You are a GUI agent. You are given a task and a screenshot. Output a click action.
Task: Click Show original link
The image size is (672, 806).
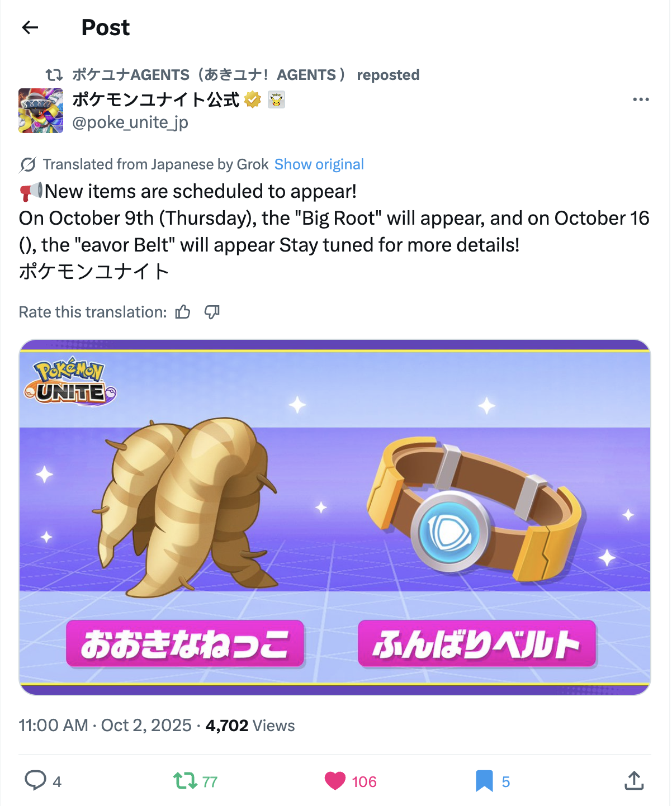(x=319, y=164)
